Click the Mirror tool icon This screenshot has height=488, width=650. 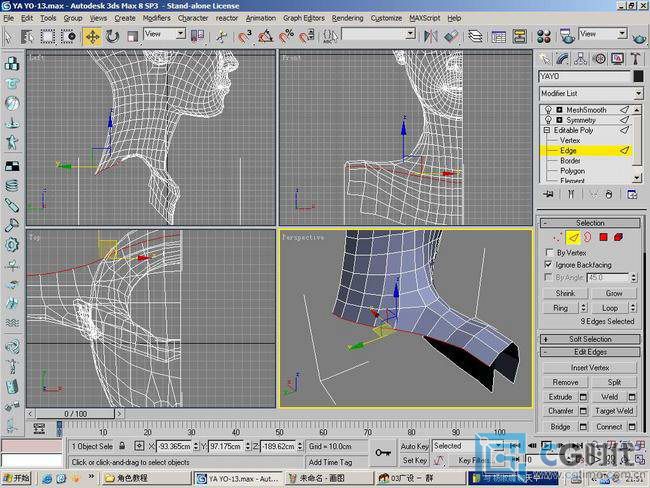click(x=430, y=37)
